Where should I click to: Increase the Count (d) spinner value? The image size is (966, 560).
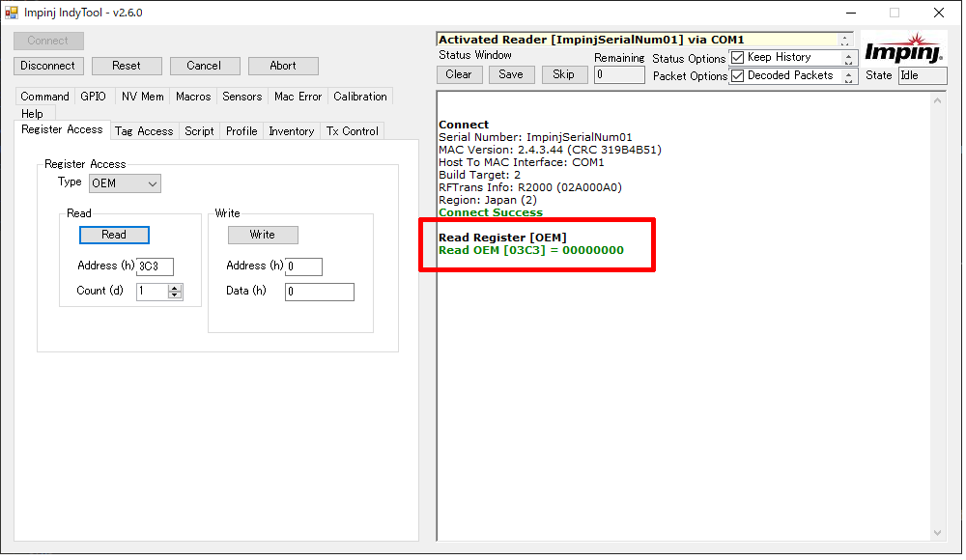pos(176,288)
